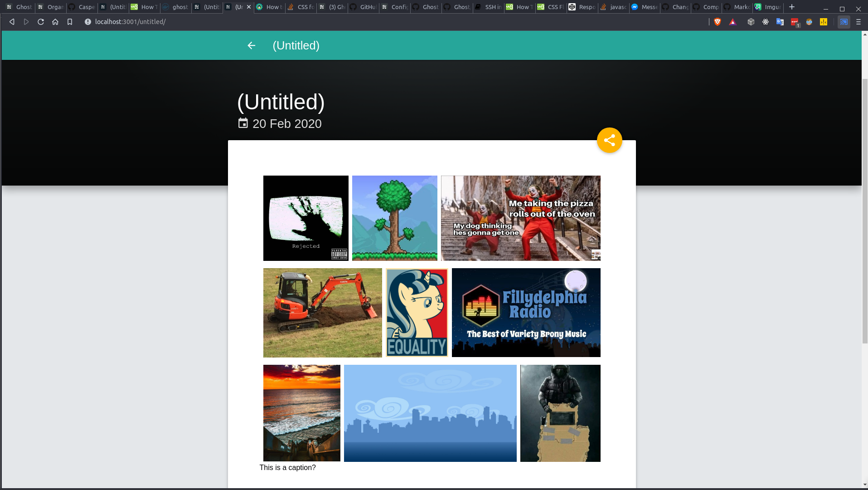The width and height of the screenshot is (868, 490).
Task: Click the calendar icon beside the date
Action: [x=243, y=123]
